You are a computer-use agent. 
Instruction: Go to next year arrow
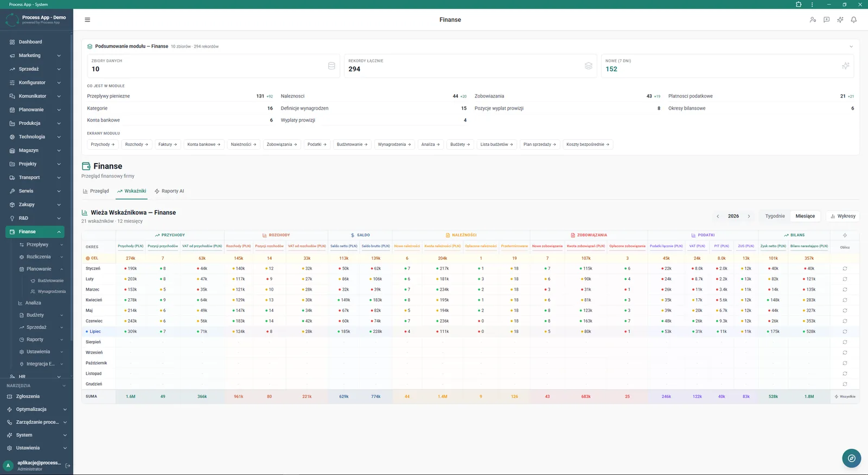click(x=749, y=216)
